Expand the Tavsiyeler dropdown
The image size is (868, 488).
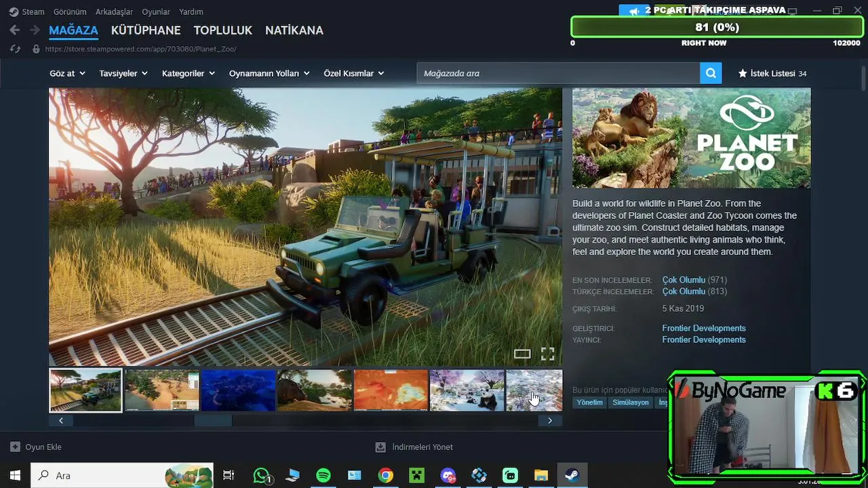[x=123, y=73]
